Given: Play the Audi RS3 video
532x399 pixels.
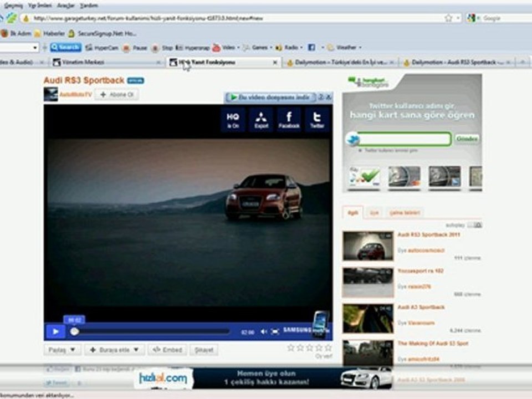Looking at the screenshot, I should click(x=55, y=331).
